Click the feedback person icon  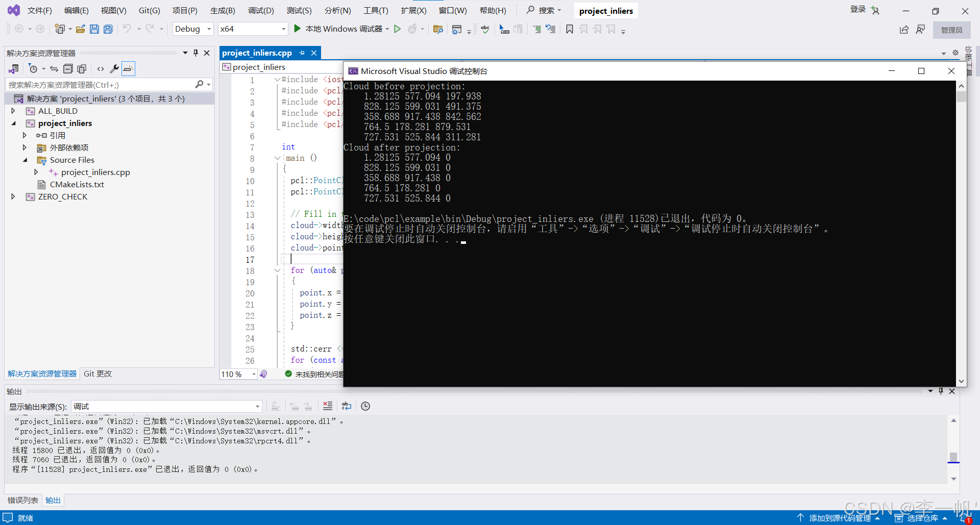coord(920,30)
